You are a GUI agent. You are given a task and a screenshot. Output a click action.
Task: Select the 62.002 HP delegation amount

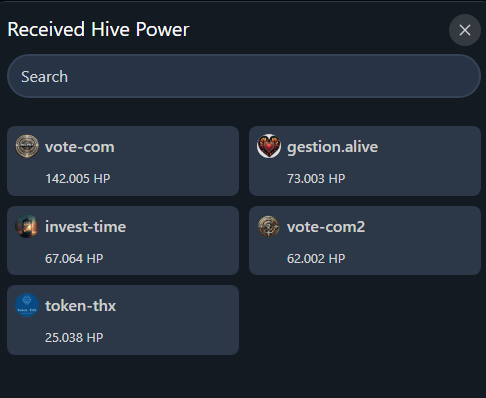[x=316, y=259]
